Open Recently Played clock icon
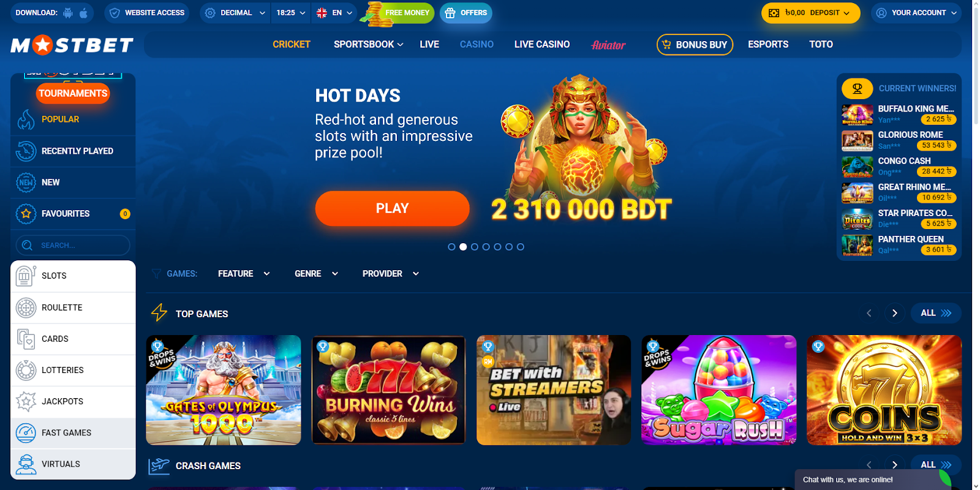 tap(26, 151)
